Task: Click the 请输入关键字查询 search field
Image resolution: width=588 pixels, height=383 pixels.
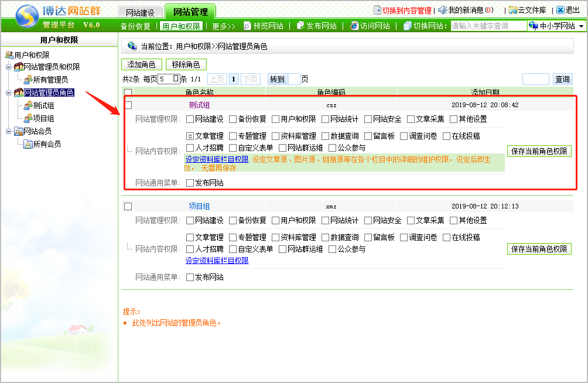Action: (x=487, y=26)
